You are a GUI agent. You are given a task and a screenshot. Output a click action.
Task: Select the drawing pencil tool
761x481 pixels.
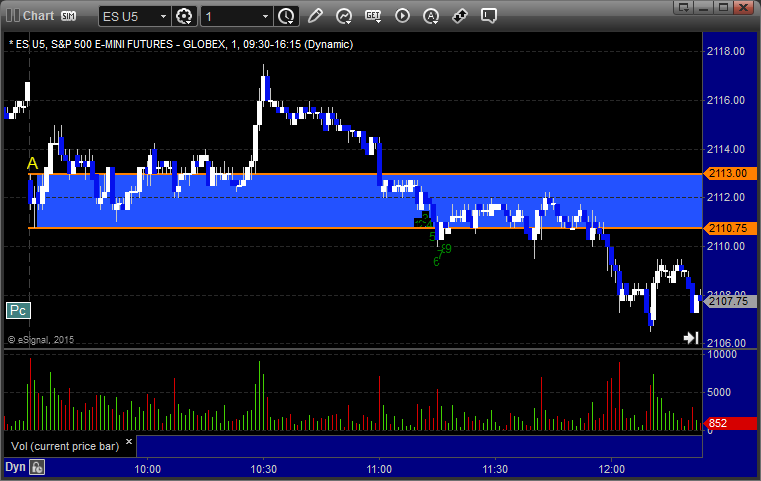[315, 16]
